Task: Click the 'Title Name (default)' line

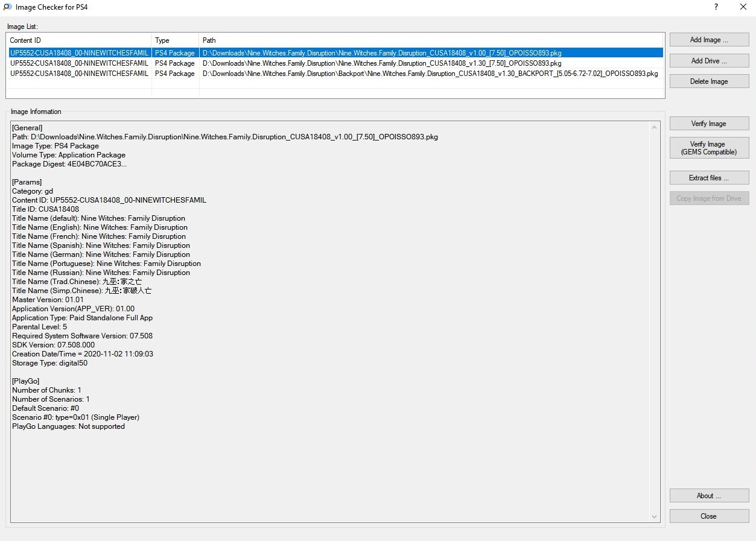Action: click(99, 218)
